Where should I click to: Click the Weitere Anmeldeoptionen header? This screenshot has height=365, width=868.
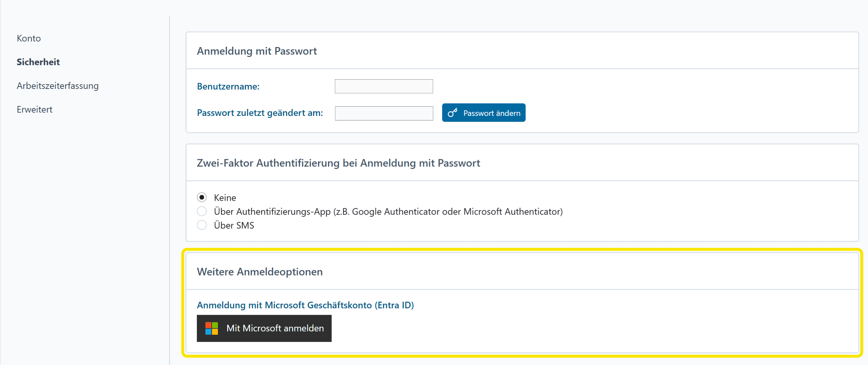point(259,272)
